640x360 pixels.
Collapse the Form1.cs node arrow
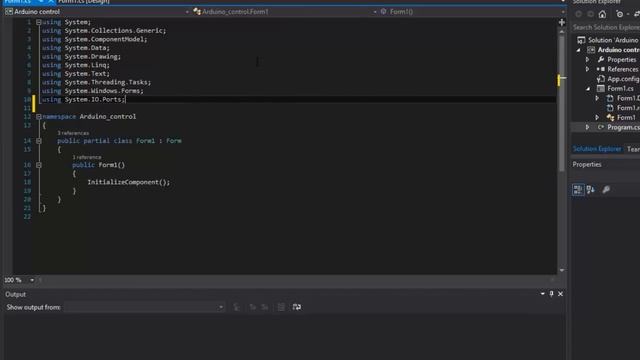click(588, 89)
